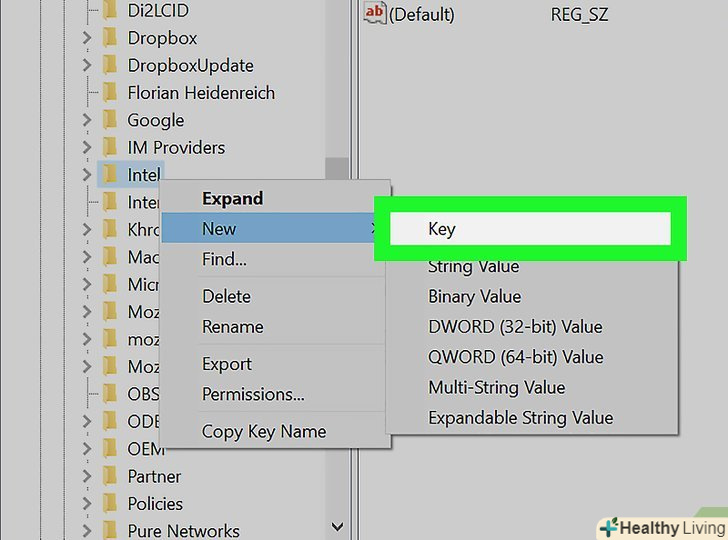The height and width of the screenshot is (540, 728).
Task: Choose Multi-String Value
Action: (x=496, y=388)
